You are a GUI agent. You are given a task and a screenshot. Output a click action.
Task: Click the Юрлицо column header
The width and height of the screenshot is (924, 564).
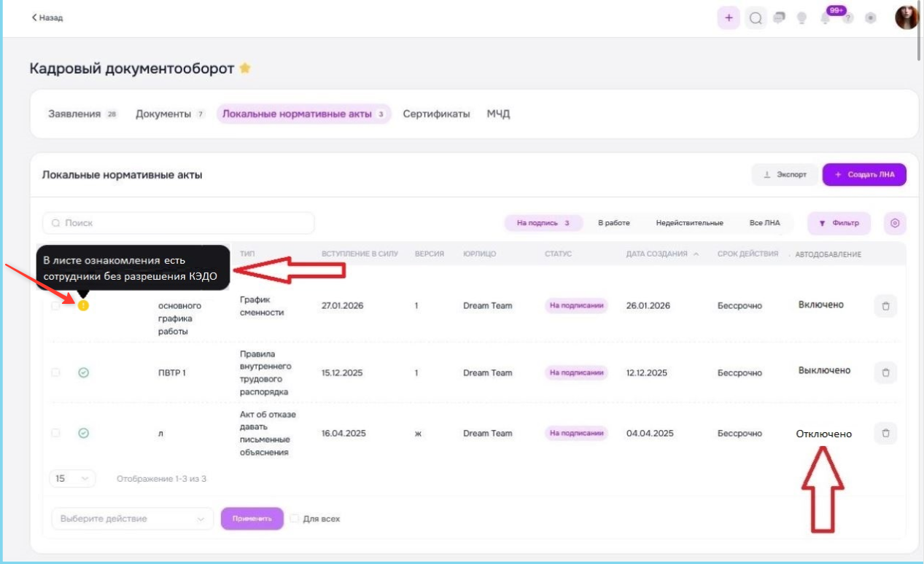[479, 254]
